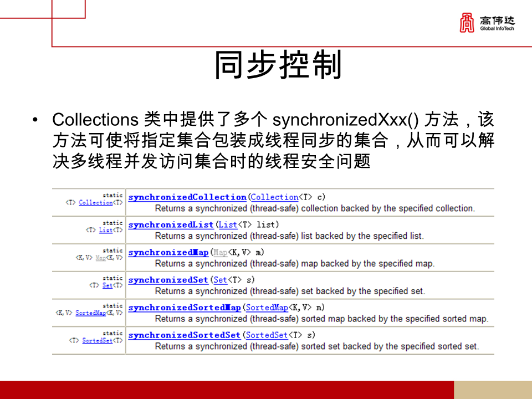Open the synchronizedSet method link
This screenshot has height=399, width=532.
[167, 280]
